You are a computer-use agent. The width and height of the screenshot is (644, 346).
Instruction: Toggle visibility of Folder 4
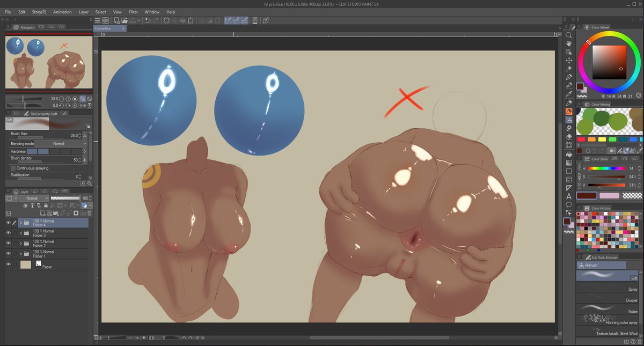(x=9, y=223)
